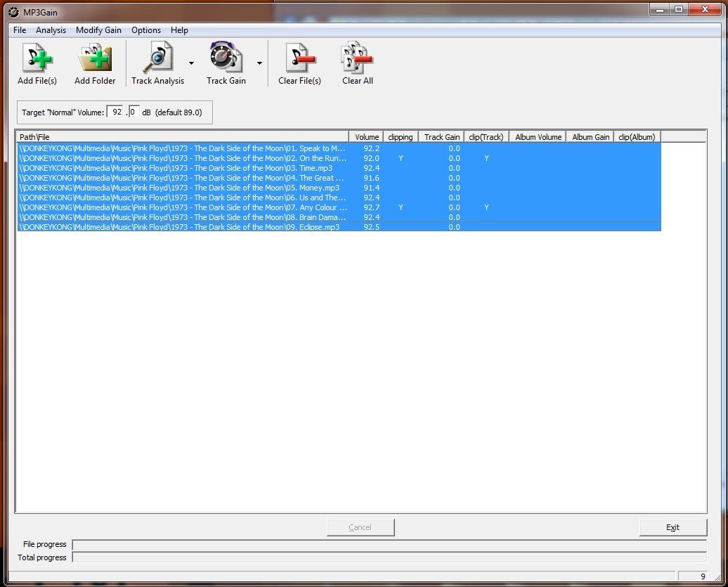The image size is (728, 587).
Task: Open the File menu
Action: coord(20,30)
